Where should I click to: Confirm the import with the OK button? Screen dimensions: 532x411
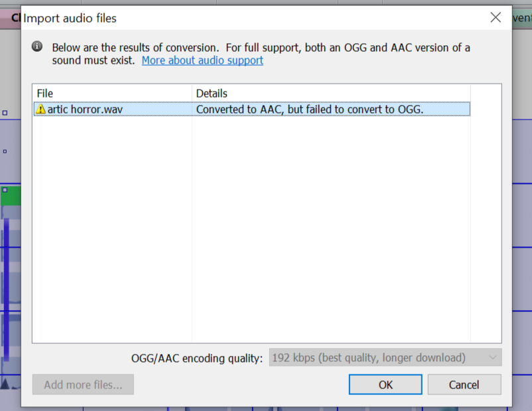[x=385, y=384]
